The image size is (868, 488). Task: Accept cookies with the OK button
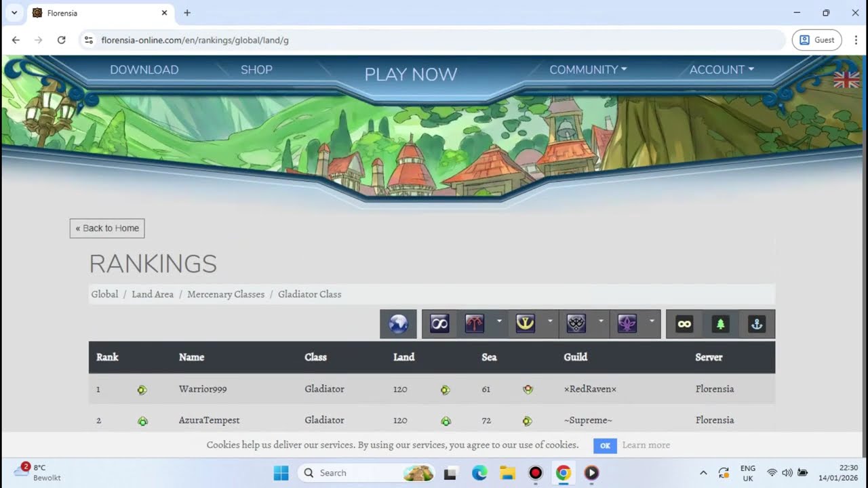click(x=605, y=445)
